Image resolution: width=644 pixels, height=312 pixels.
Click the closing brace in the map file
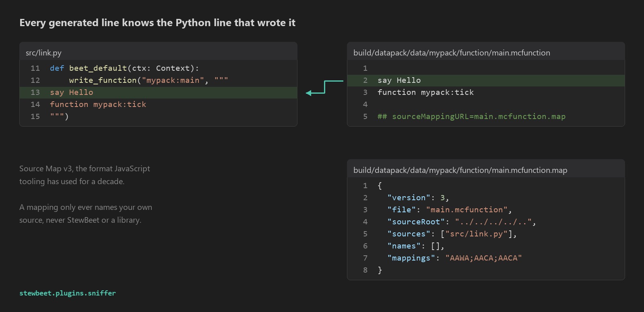(380, 270)
